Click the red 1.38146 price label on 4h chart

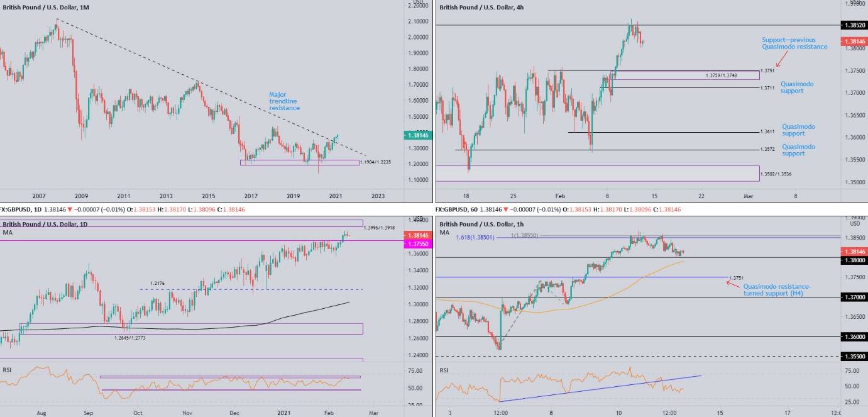click(854, 42)
